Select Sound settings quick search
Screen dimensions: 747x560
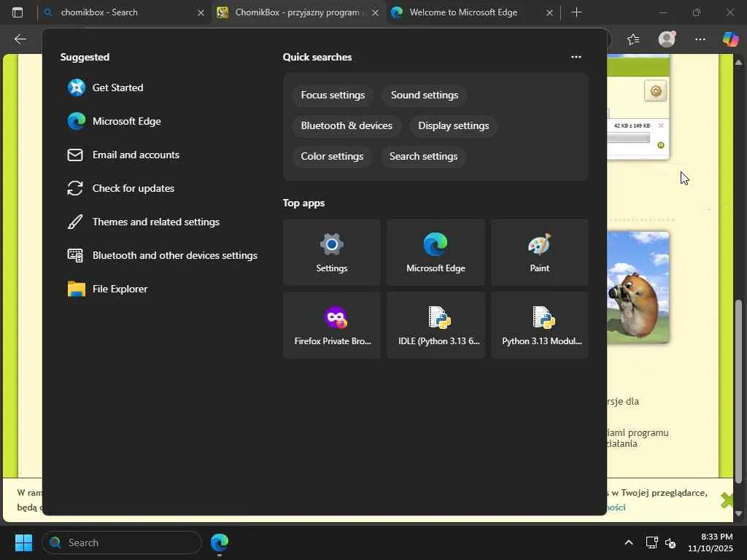[x=425, y=96]
